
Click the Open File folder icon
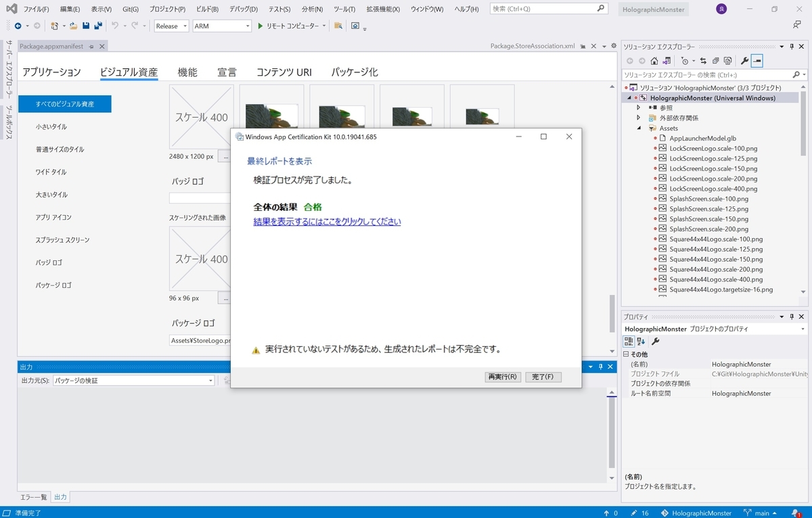click(73, 26)
